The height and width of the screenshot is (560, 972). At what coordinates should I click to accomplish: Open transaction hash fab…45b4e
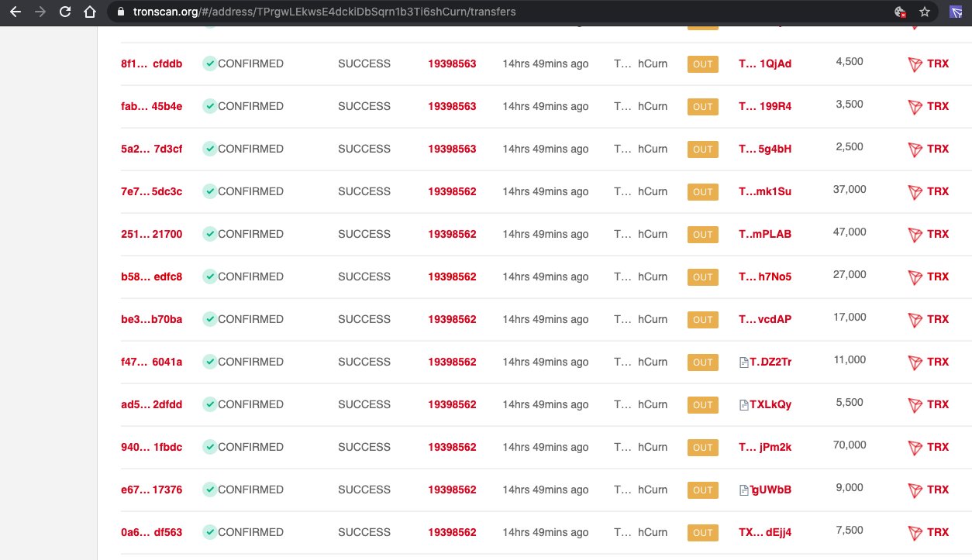click(152, 106)
